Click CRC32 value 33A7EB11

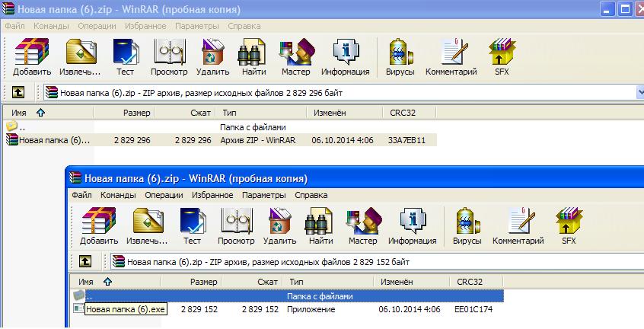click(406, 140)
